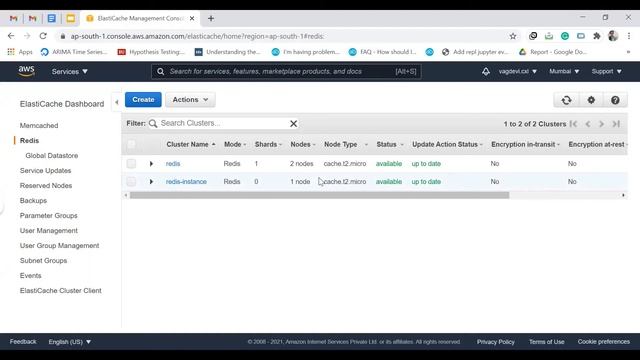Open Parameter Groups in the sidebar
Screen dimensions: 640x360
coord(49,216)
